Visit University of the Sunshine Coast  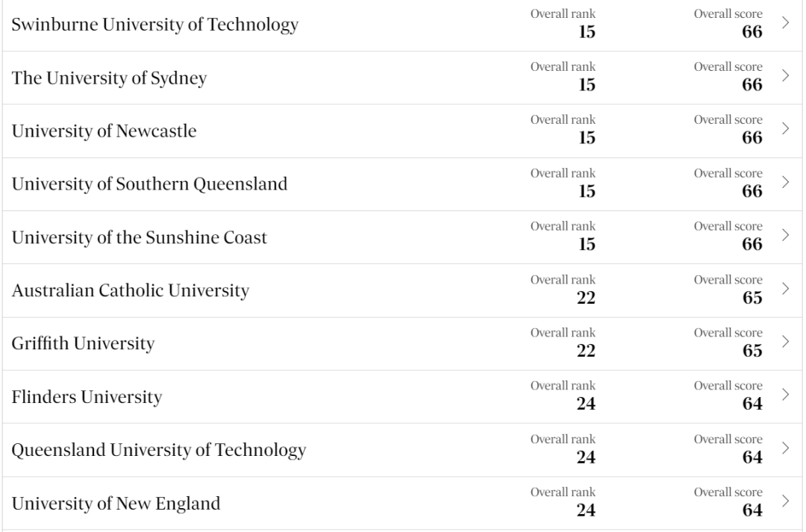pos(139,237)
